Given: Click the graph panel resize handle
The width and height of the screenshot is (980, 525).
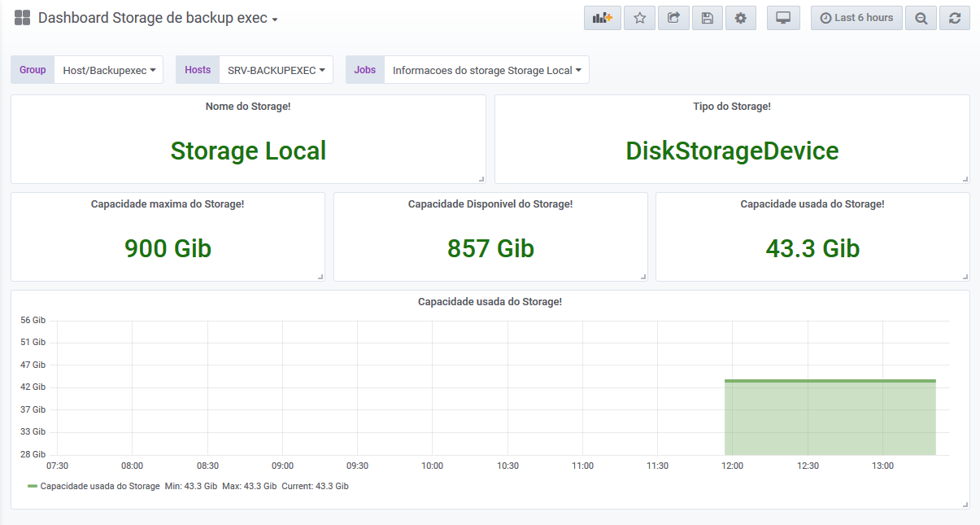Looking at the screenshot, I should click(x=965, y=505).
